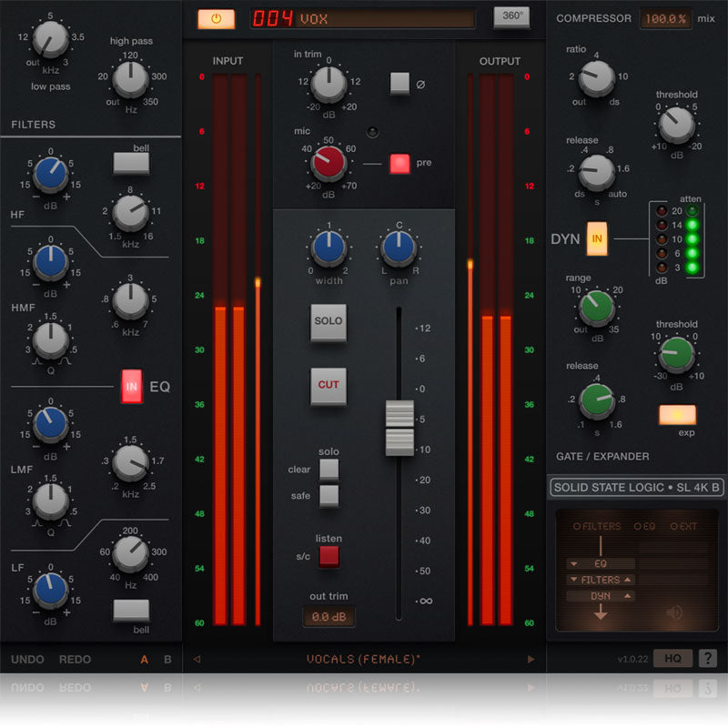This screenshot has height=728, width=728.
Task: Click the compressor release knob
Action: [597, 172]
